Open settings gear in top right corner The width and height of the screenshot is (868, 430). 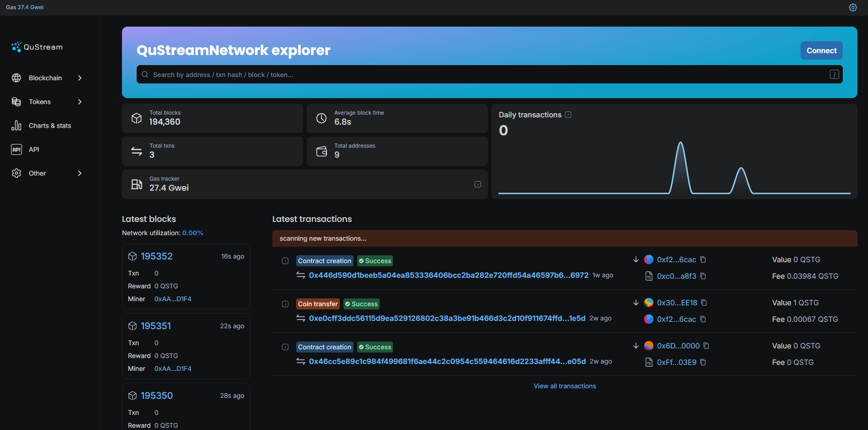pos(853,7)
